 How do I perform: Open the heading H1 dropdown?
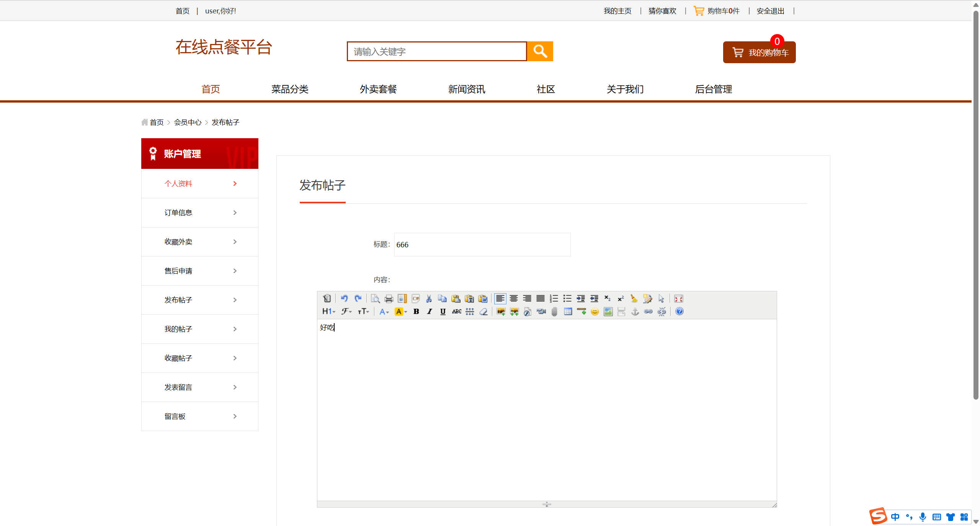tap(328, 312)
